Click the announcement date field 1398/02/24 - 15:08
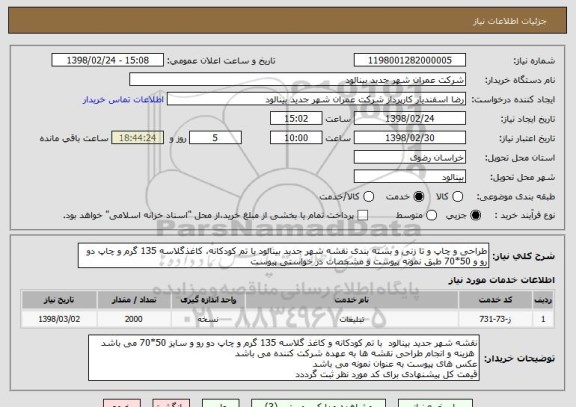This screenshot has width=576, height=407. 108,60
